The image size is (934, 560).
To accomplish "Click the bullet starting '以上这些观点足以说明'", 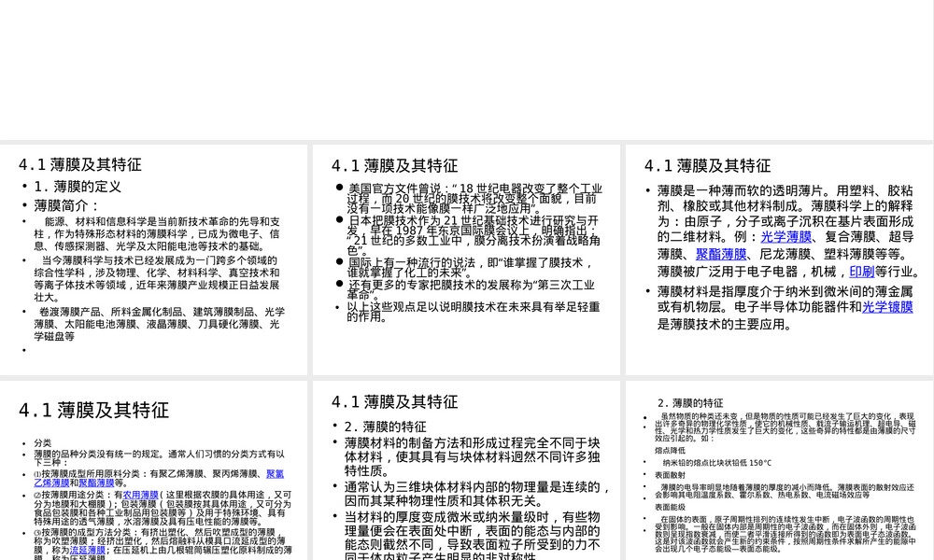I will point(474,311).
